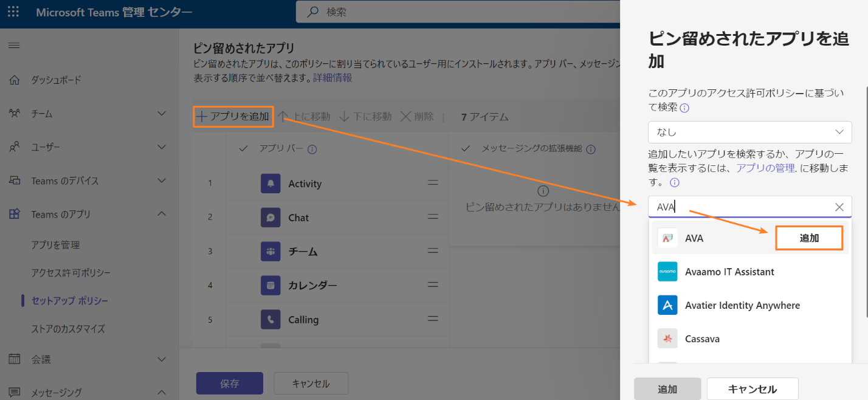Click the Teams apps icon in sidebar
The width and height of the screenshot is (868, 400).
[x=15, y=214]
